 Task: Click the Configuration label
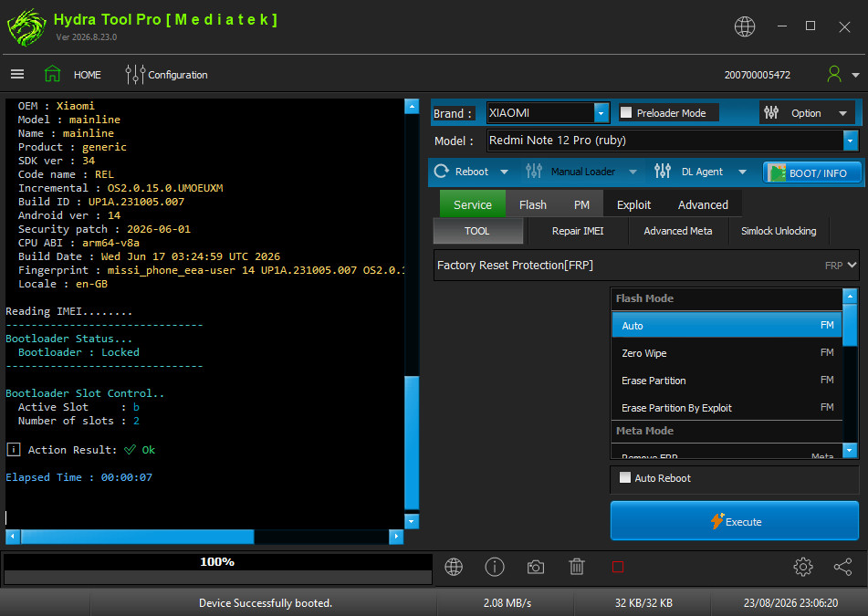[x=178, y=75]
